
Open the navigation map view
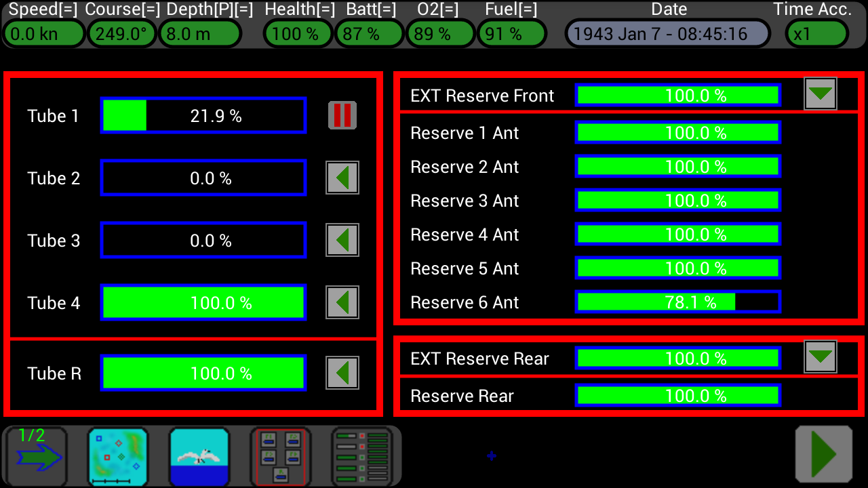point(117,457)
